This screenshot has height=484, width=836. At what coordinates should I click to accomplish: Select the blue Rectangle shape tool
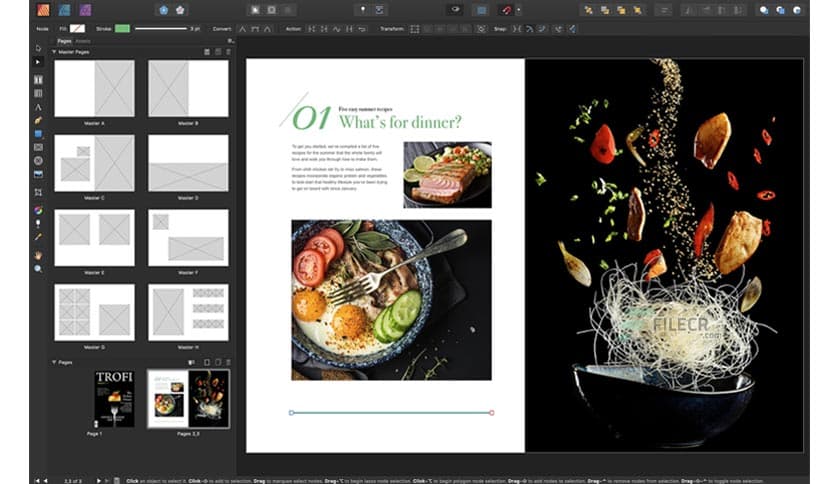[38, 134]
